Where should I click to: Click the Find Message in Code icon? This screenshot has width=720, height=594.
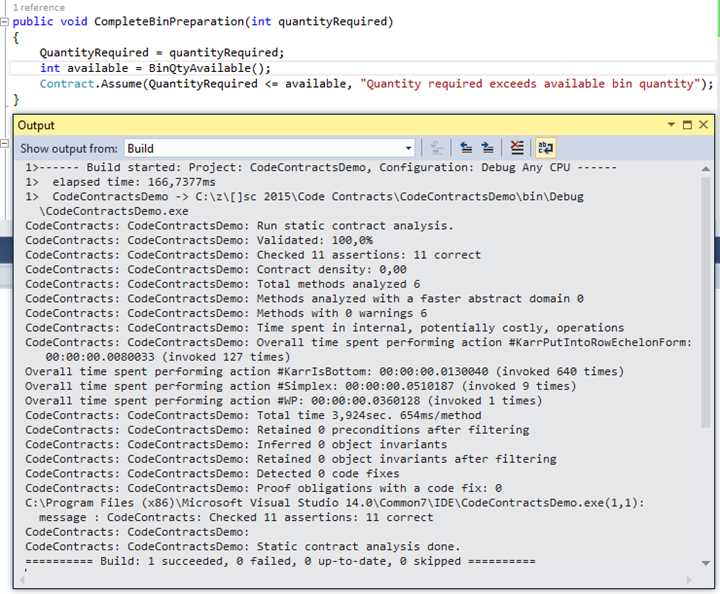(x=436, y=148)
